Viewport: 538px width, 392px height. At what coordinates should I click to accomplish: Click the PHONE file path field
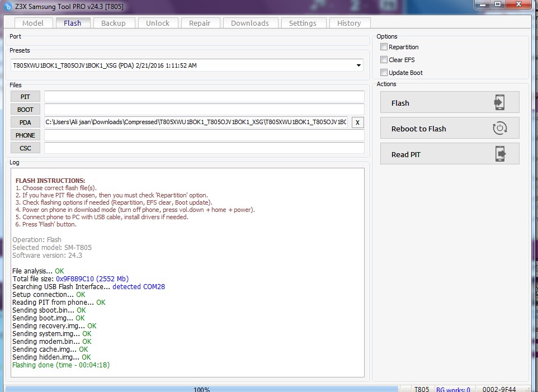pos(204,135)
